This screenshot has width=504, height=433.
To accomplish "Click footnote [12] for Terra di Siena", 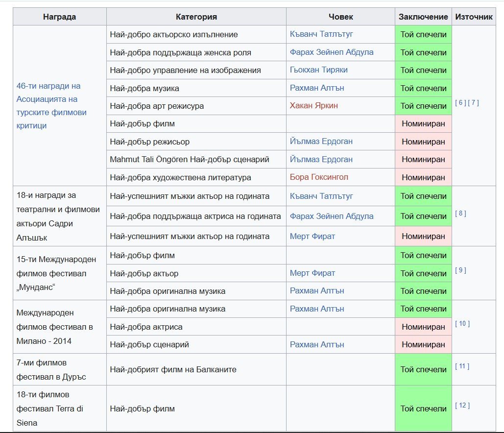I will click(x=462, y=406).
